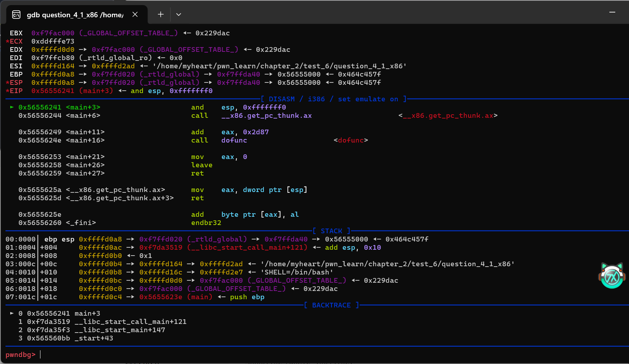Viewport: 629px width, 364px height.
Task: Click stack entry 00:0000 address 0xffffd0a8
Action: click(x=101, y=239)
